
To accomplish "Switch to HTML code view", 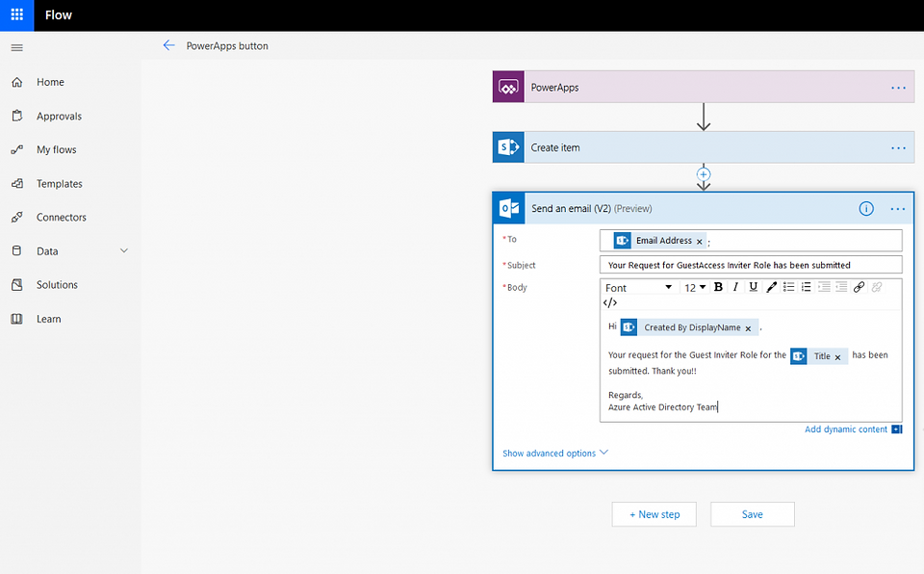I will (x=610, y=302).
